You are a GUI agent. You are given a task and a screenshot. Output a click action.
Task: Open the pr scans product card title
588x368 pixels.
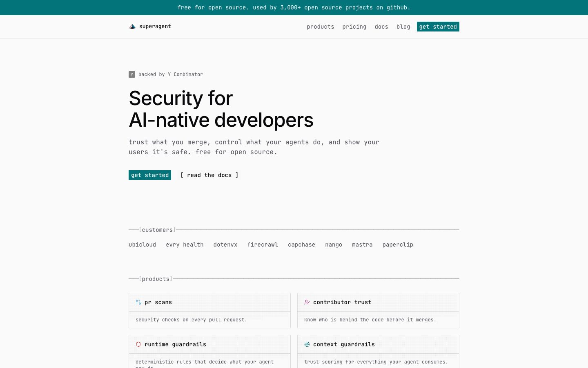[x=158, y=303]
